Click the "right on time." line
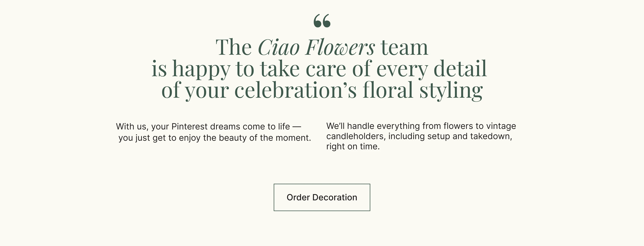This screenshot has width=644, height=246. (x=353, y=147)
